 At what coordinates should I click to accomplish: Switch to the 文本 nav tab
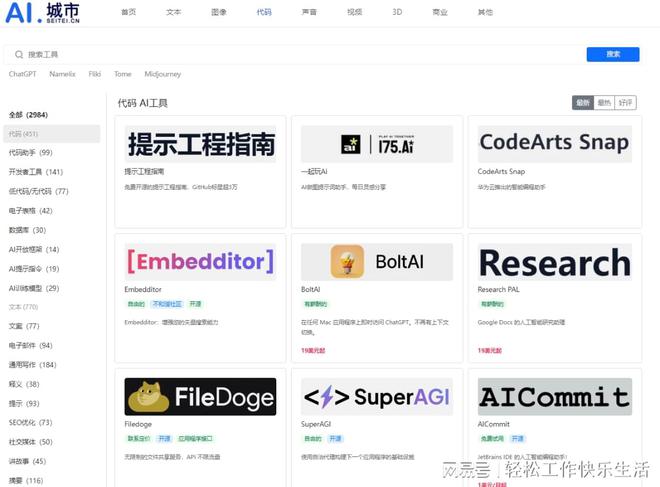173,12
